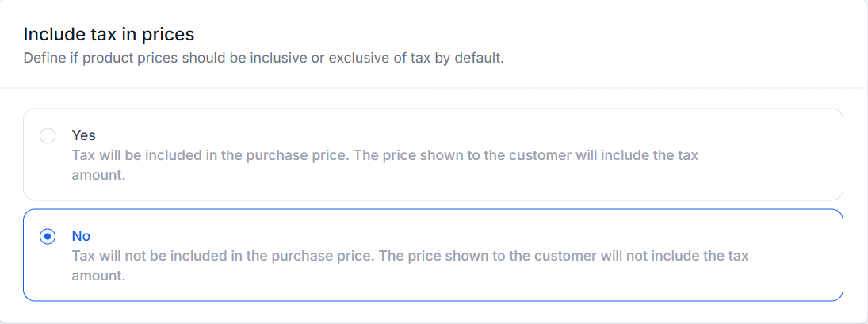This screenshot has height=324, width=868.
Task: Click the divider line below the subtitle
Action: pos(434,87)
